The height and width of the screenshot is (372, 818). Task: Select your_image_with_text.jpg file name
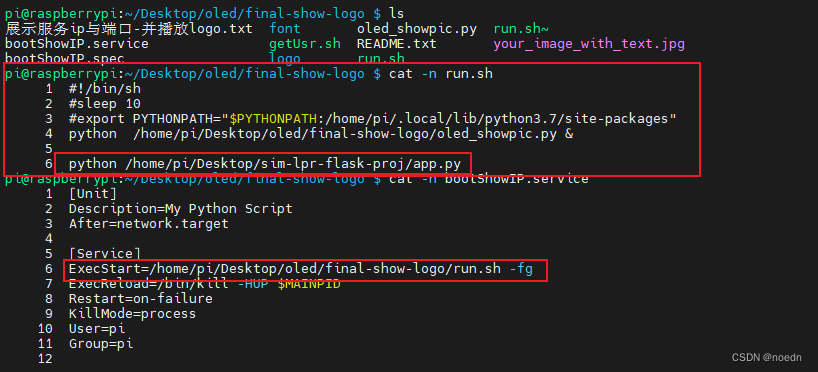click(589, 44)
